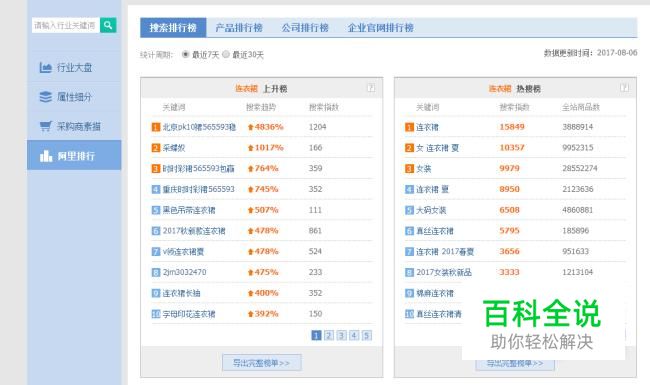The image size is (650, 385).
Task: Click keyword 女装 in 热搜榜
Action: click(424, 169)
